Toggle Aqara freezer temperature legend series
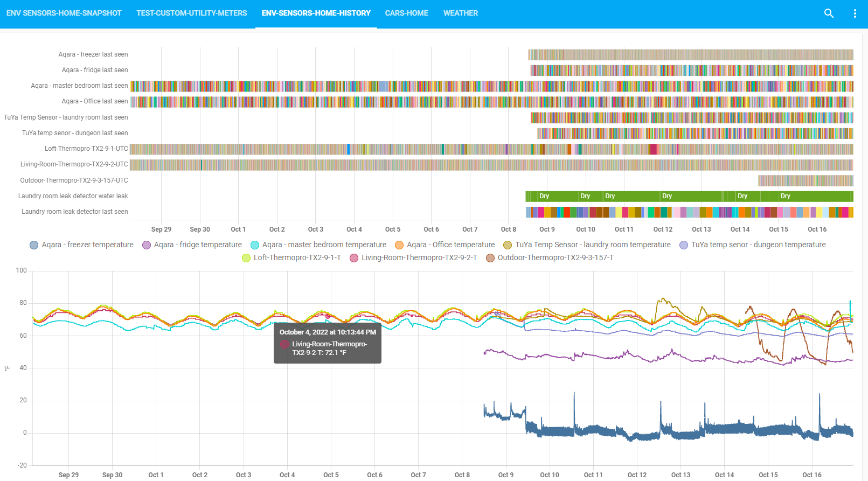 (81, 245)
